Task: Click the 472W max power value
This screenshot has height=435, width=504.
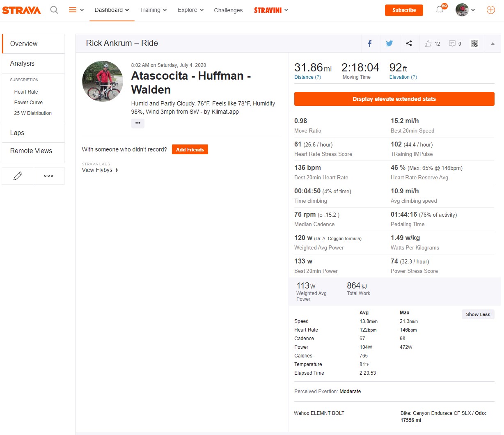Action: pos(406,347)
